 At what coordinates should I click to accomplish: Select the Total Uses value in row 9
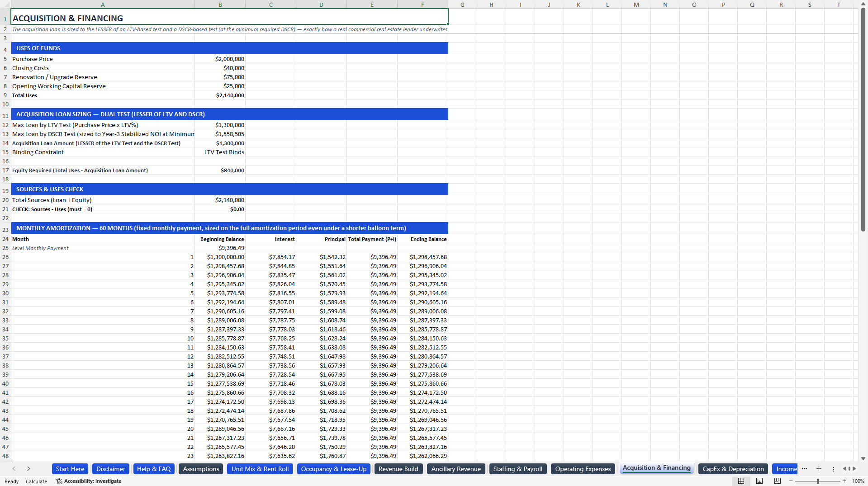220,95
